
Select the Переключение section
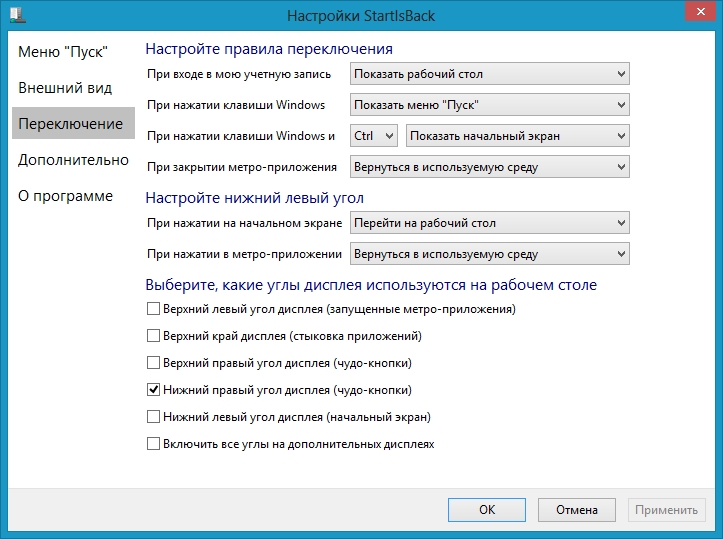tap(73, 124)
